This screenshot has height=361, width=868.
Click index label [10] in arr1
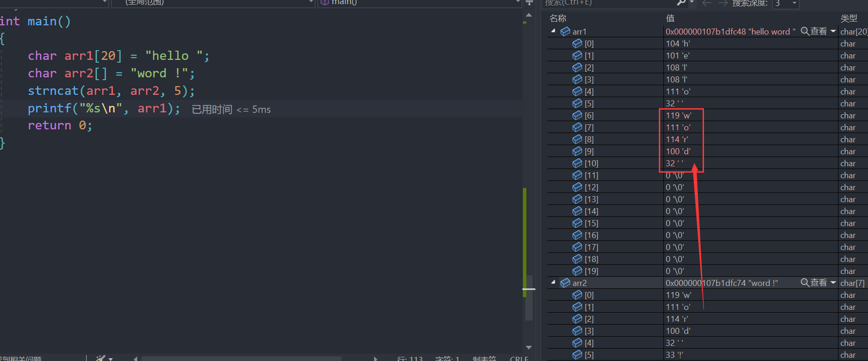coord(591,163)
